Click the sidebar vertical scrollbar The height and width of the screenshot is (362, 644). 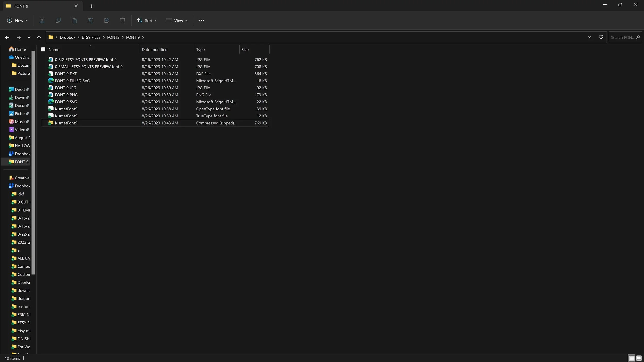point(33,162)
